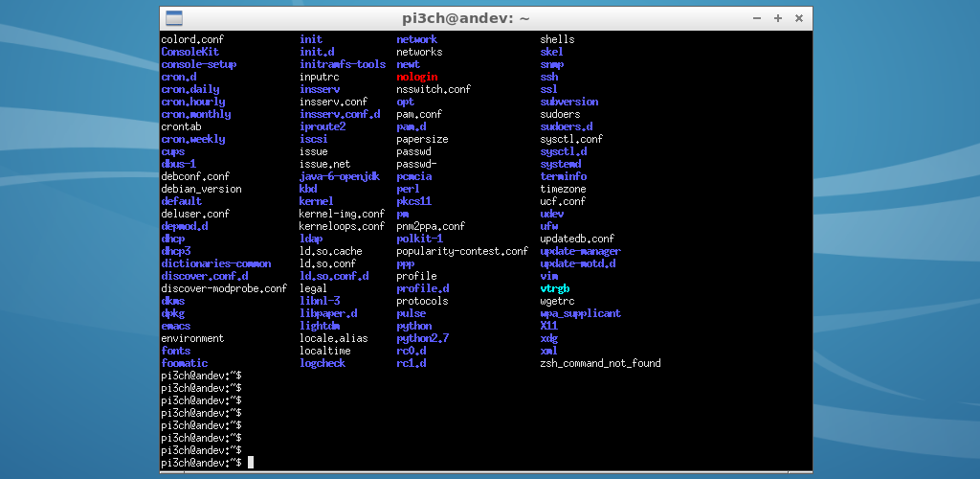Click the passwd- backup file name

click(x=416, y=165)
